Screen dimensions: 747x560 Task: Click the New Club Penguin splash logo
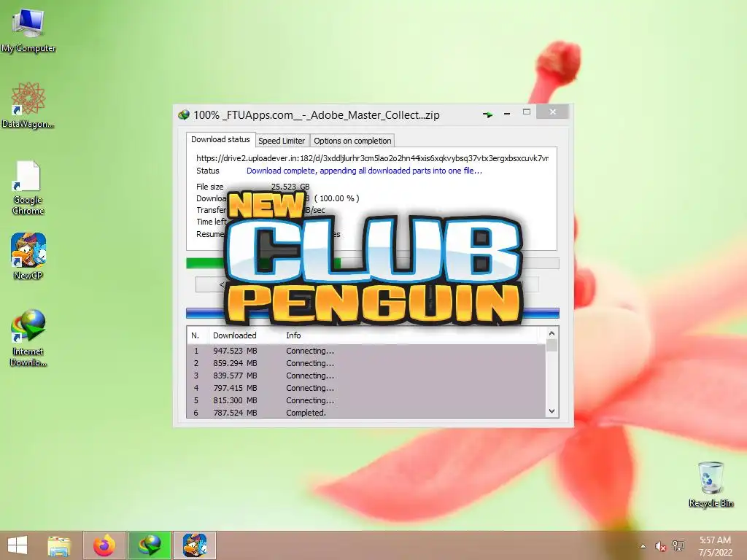click(x=375, y=257)
